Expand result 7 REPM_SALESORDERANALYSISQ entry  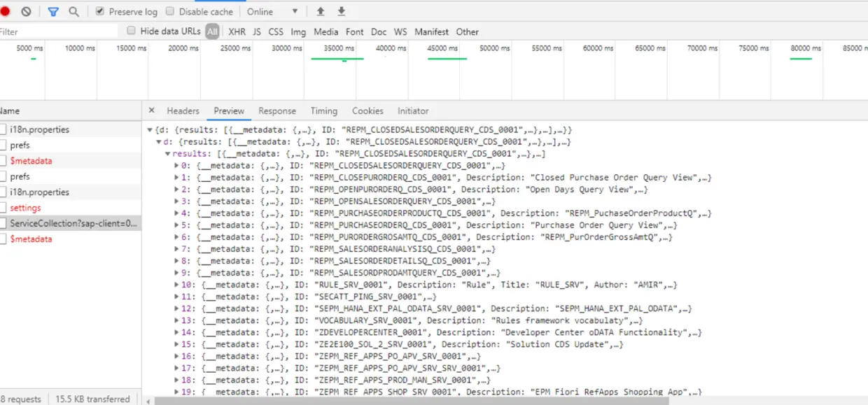(x=176, y=249)
